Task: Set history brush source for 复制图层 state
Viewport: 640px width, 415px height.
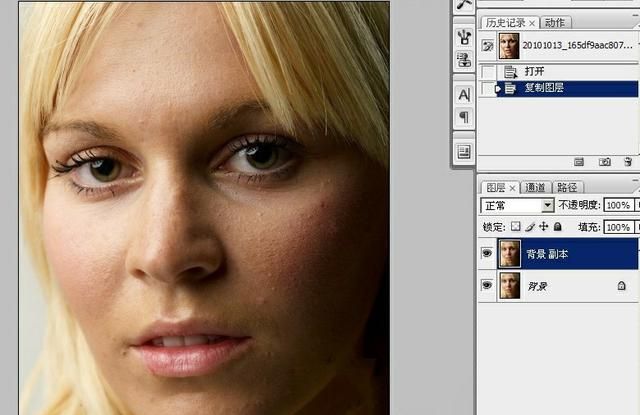Action: 488,88
